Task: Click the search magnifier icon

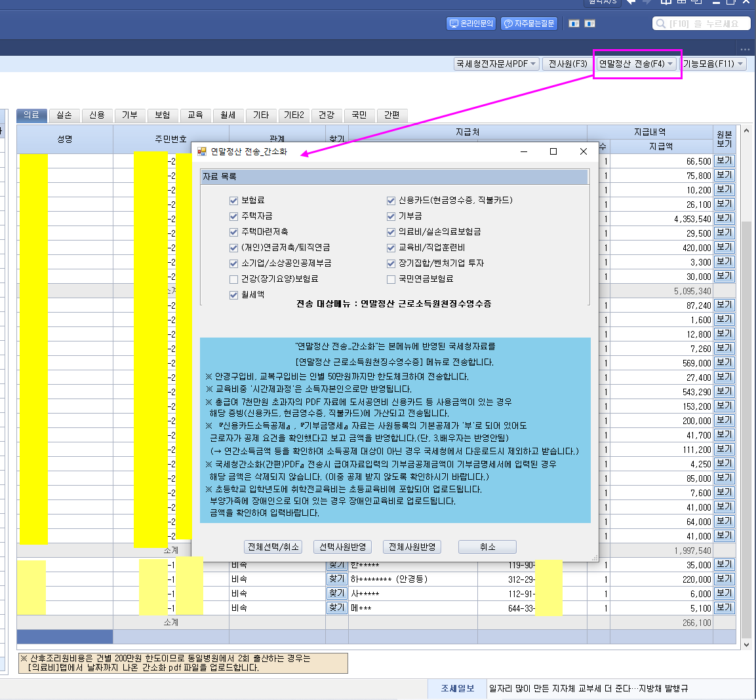Action: point(660,24)
